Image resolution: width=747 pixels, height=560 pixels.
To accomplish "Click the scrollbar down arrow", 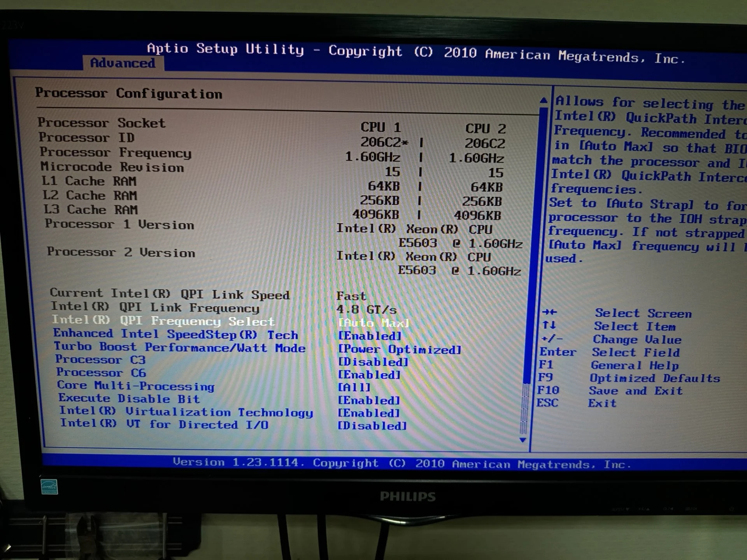I will [x=523, y=440].
